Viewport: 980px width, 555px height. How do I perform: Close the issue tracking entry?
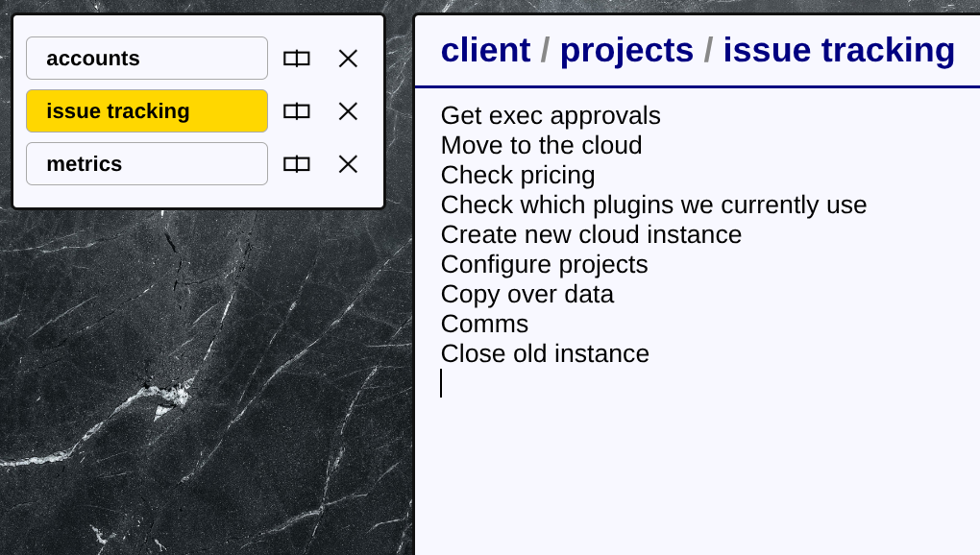(348, 111)
